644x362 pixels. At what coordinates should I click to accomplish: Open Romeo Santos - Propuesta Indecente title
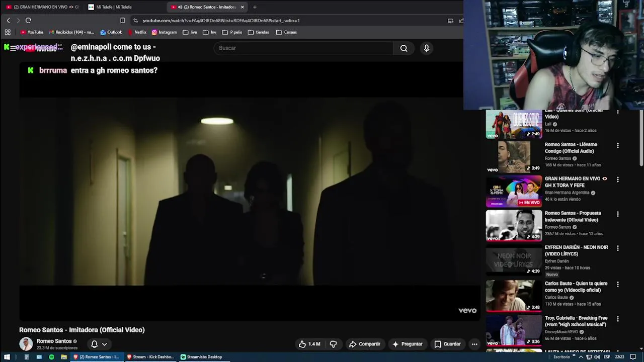point(573,217)
